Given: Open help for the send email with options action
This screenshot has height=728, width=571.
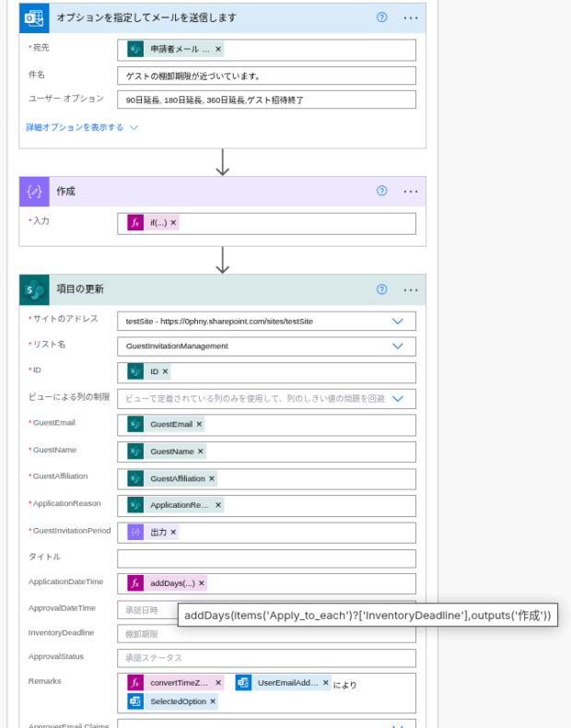Looking at the screenshot, I should (382, 18).
